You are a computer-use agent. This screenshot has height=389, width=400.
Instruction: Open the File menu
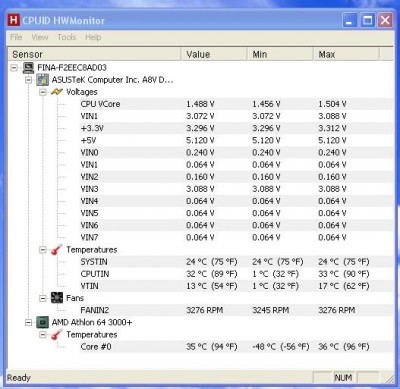tap(16, 37)
